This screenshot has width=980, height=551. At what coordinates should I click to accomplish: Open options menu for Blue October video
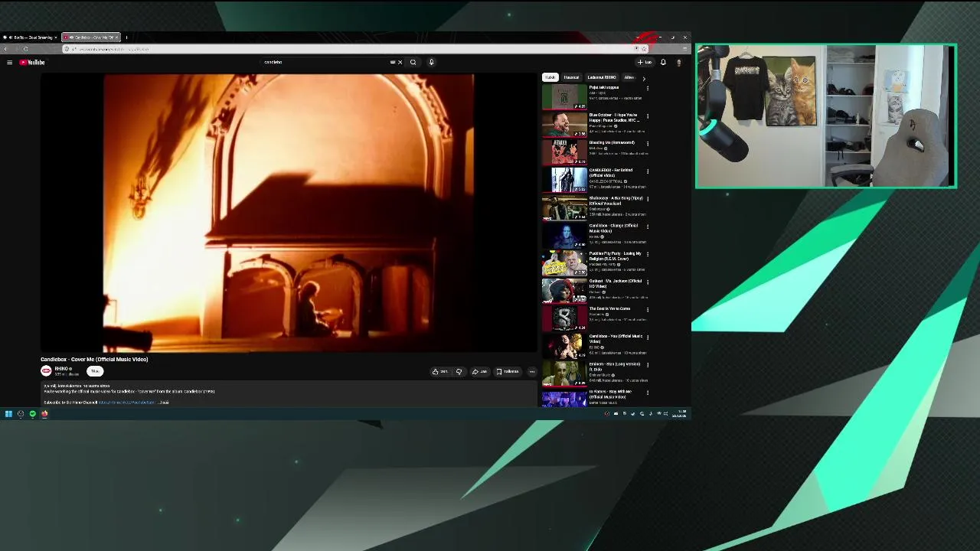(648, 116)
